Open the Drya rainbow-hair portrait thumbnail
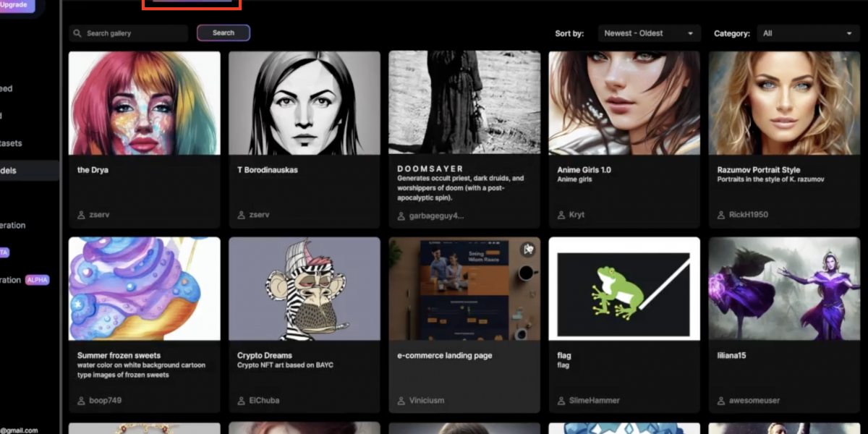This screenshot has height=434, width=868. (x=144, y=103)
